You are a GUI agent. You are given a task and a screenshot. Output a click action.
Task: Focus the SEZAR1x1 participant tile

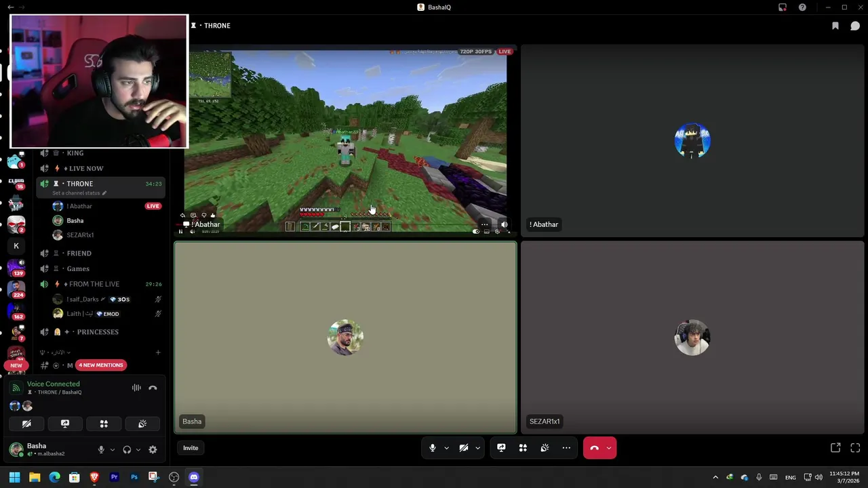point(692,337)
